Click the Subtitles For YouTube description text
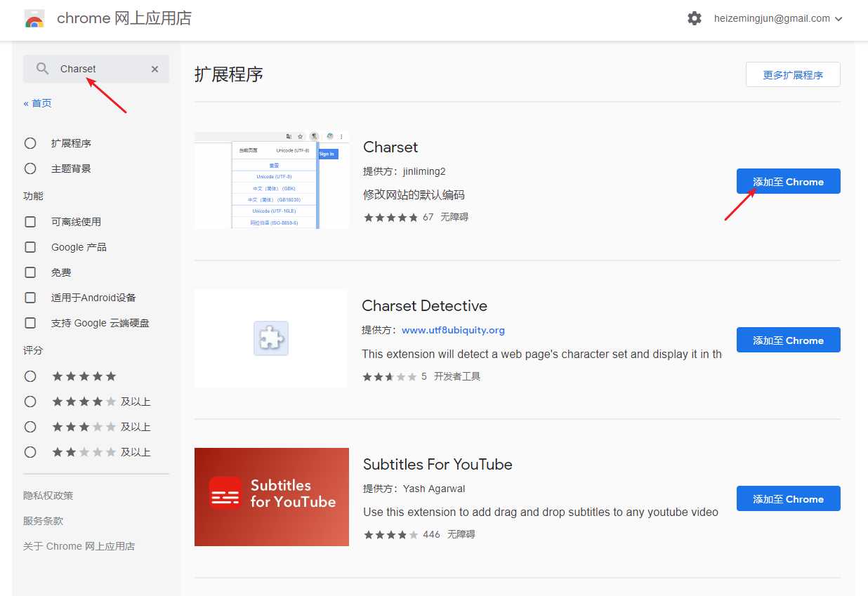The height and width of the screenshot is (596, 868). (x=541, y=512)
